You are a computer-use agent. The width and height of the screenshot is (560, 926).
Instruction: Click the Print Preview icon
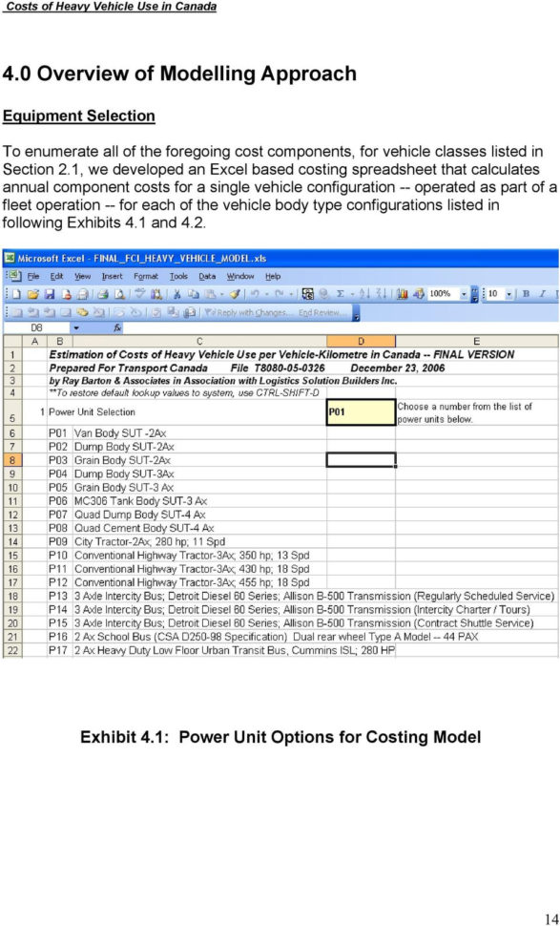tap(120, 293)
